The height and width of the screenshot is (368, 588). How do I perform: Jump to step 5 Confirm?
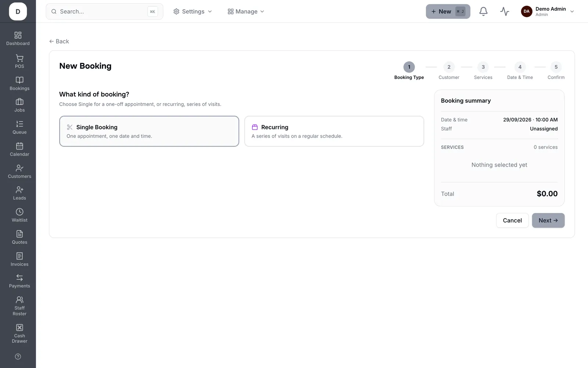tap(556, 71)
